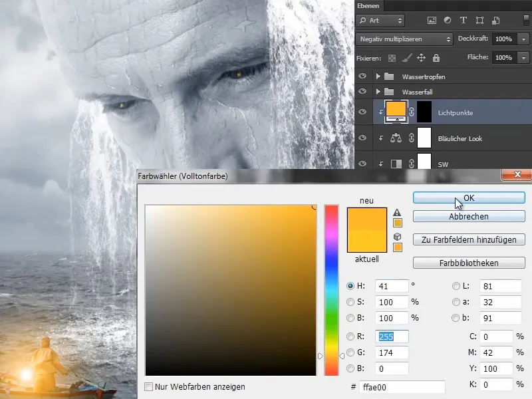532x399 pixels.
Task: Click Abbrechen to cancel
Action: tap(469, 217)
